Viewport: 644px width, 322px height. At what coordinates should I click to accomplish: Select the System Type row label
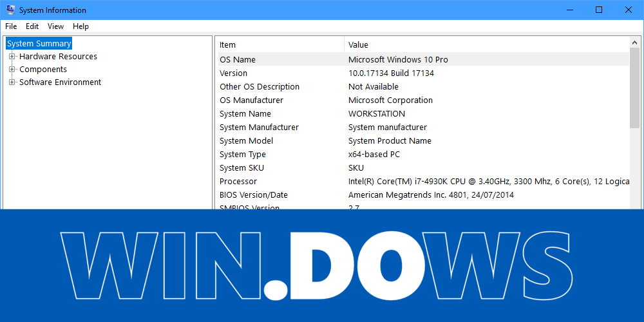coord(242,155)
